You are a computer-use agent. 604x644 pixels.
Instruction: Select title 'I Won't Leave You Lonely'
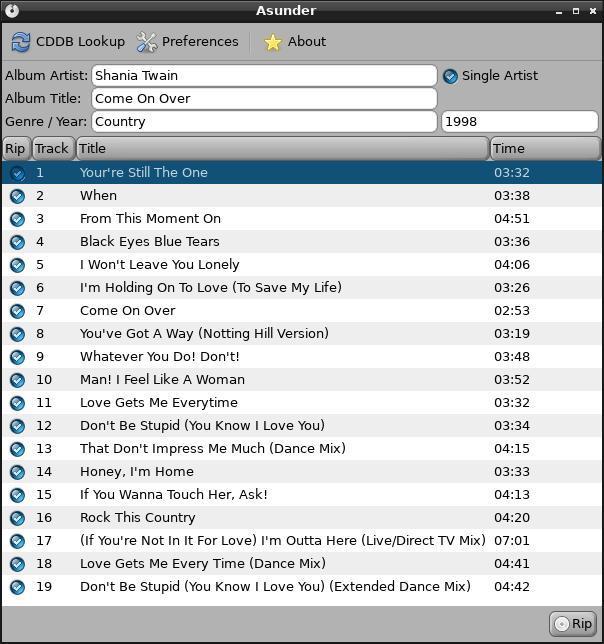159,264
